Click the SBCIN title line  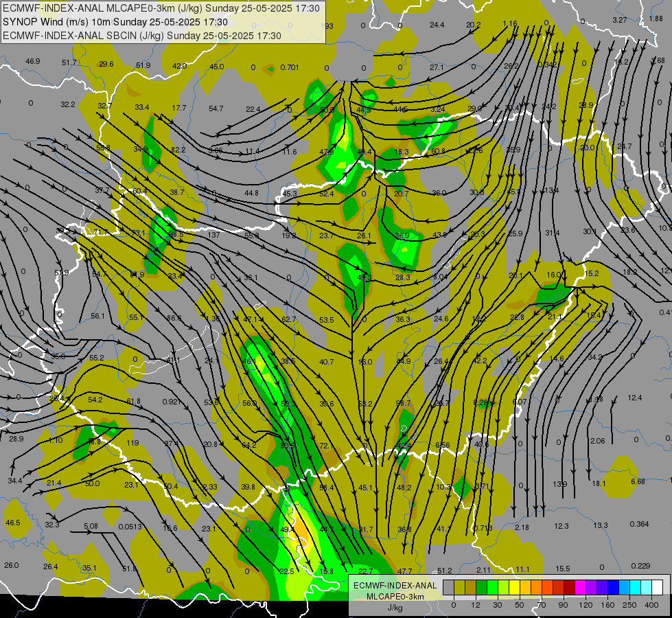coord(142,36)
